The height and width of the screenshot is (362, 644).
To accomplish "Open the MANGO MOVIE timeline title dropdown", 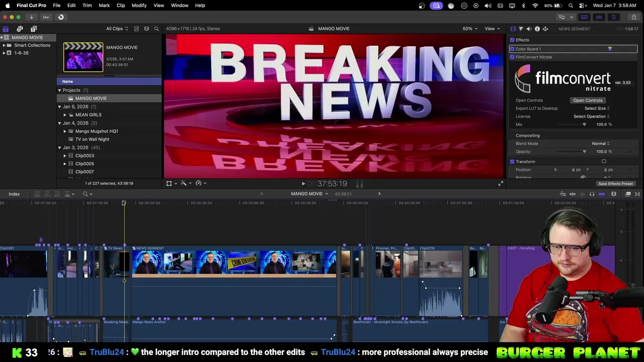I will click(309, 194).
